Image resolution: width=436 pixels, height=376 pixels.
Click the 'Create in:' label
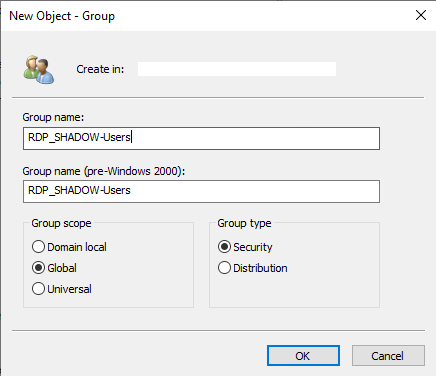point(100,69)
